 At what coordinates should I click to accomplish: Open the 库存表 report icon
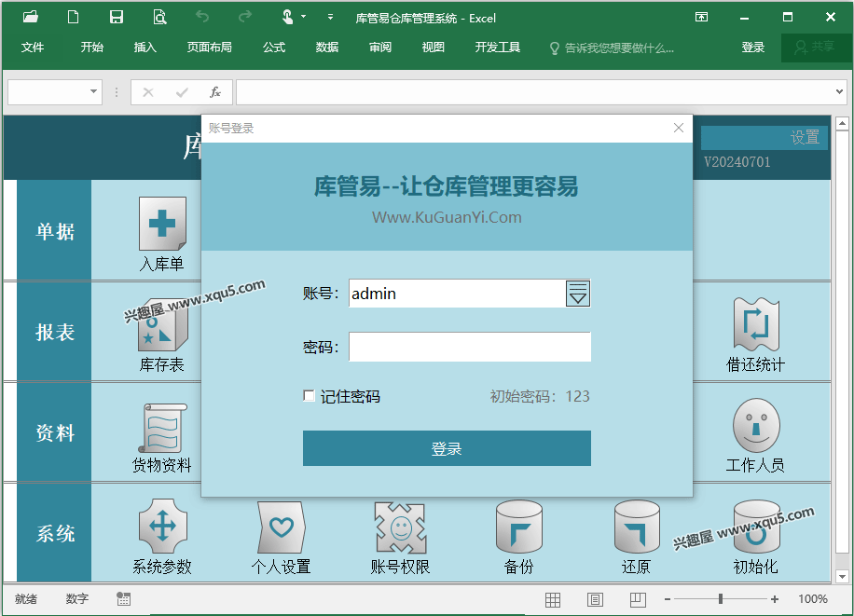162,325
